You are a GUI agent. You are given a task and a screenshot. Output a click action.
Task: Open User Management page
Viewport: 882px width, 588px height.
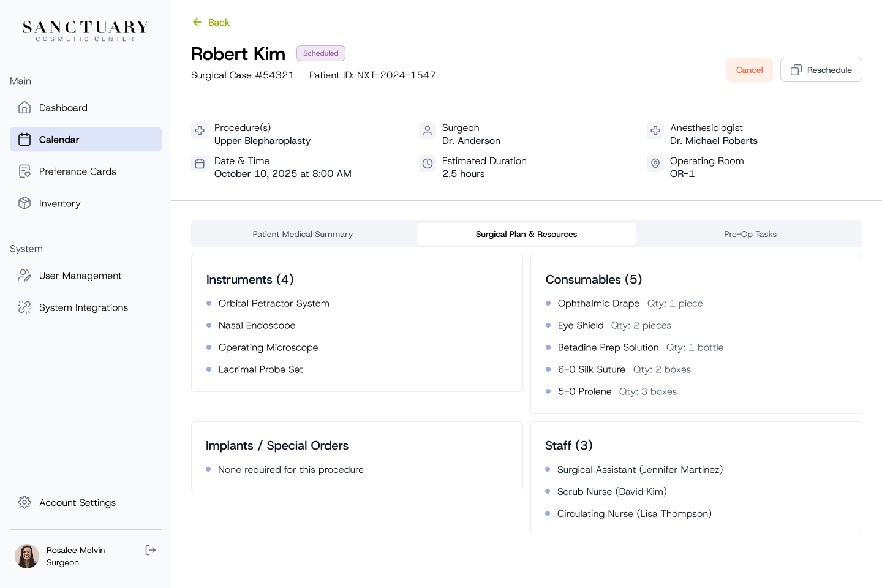pos(86,276)
